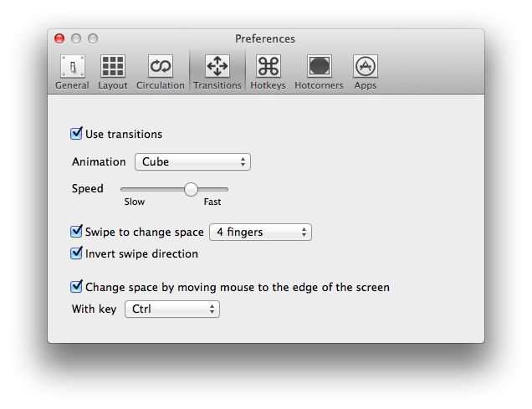
Task: Open the Animation dropdown showing Cube
Action: tap(192, 161)
